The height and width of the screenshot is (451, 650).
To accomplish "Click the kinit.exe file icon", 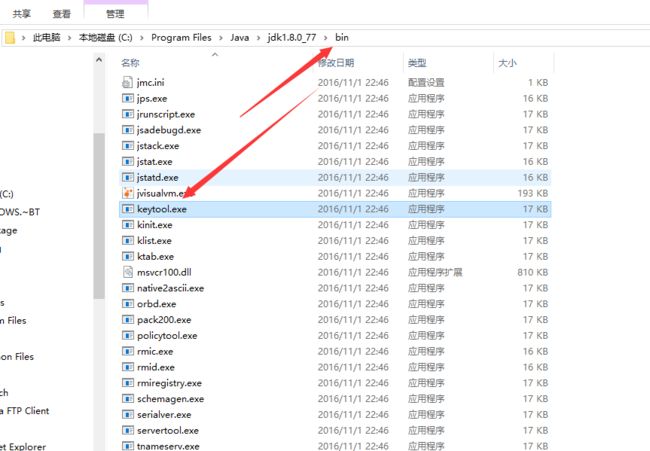I will coord(127,225).
